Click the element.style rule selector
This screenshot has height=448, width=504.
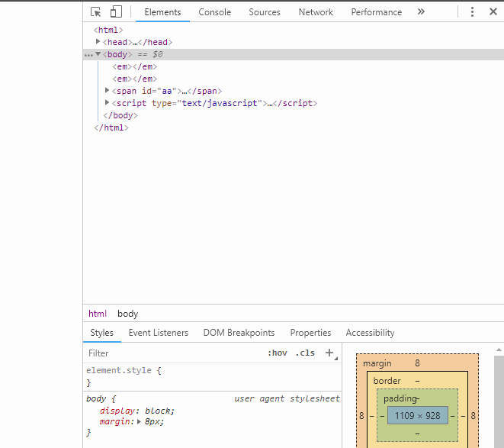[x=119, y=370]
